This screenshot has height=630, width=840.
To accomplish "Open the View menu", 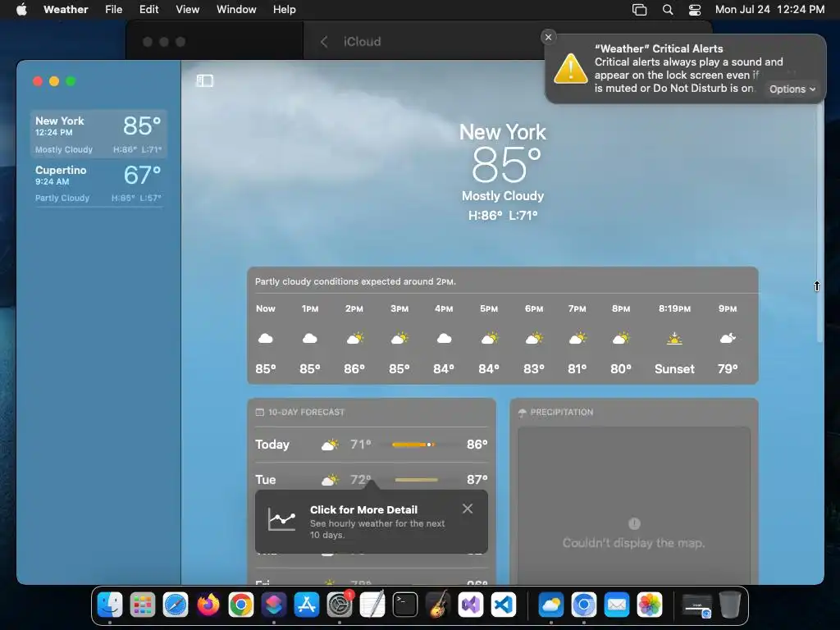I will tap(188, 9).
